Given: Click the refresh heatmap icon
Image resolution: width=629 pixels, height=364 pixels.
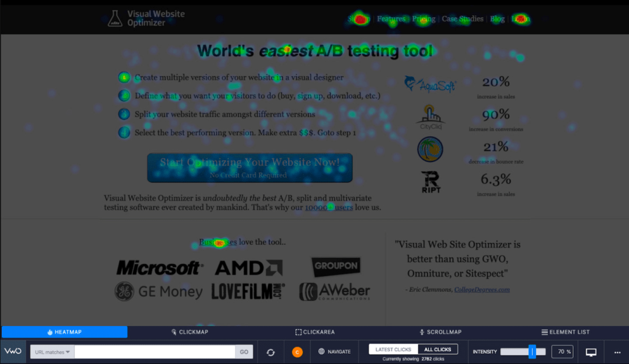Looking at the screenshot, I should click(271, 352).
